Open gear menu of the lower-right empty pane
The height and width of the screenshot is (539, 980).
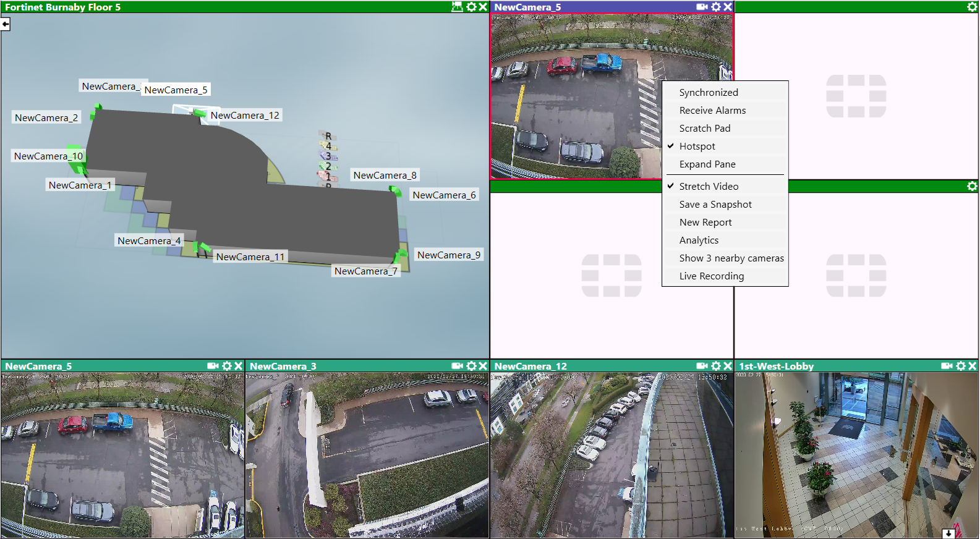point(972,186)
